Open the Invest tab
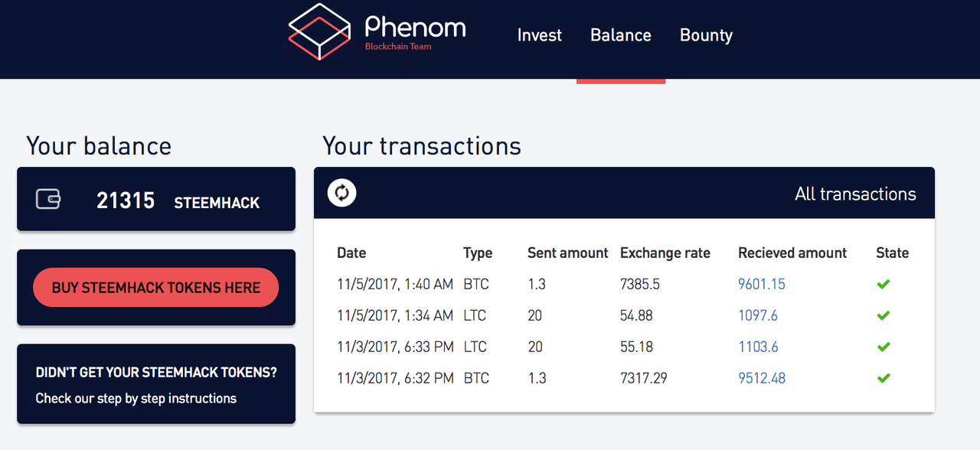This screenshot has width=980, height=450. point(540,35)
